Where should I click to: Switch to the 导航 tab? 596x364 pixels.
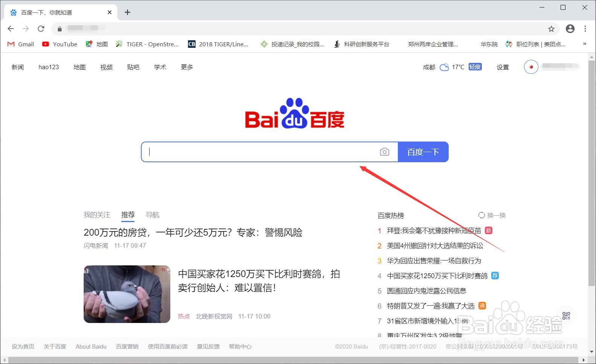153,215
